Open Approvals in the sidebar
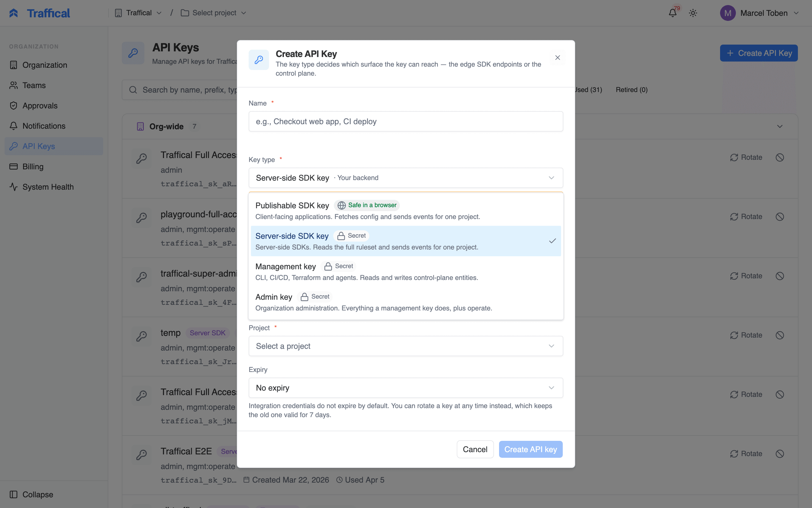812x508 pixels. point(54,106)
